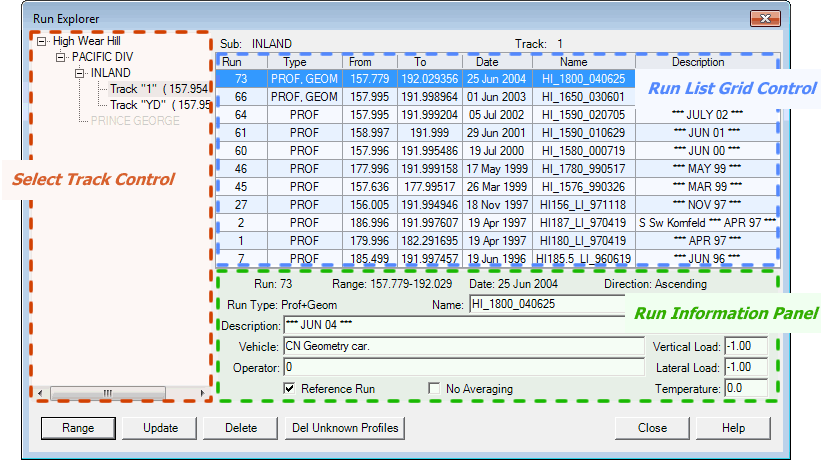
Task: Toggle the Reference Run checkbox
Action: 289,388
